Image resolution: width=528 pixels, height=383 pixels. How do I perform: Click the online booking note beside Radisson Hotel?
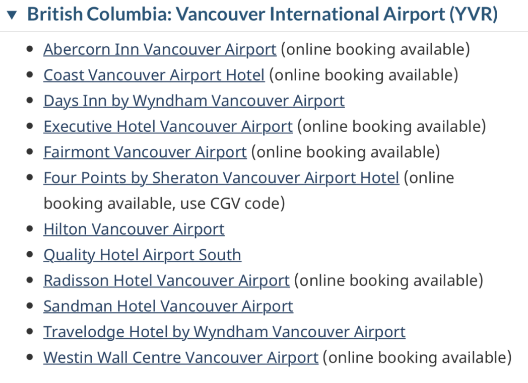coord(389,281)
